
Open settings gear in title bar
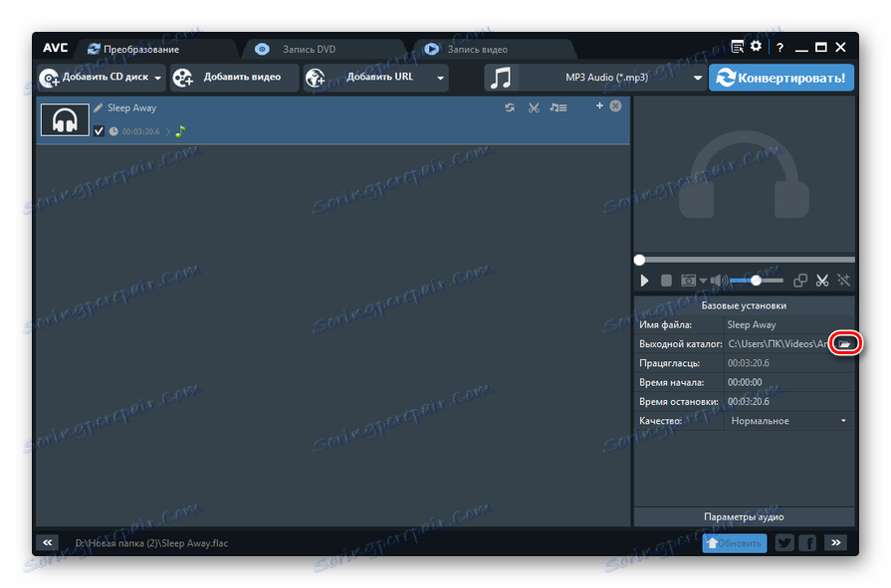(x=756, y=47)
